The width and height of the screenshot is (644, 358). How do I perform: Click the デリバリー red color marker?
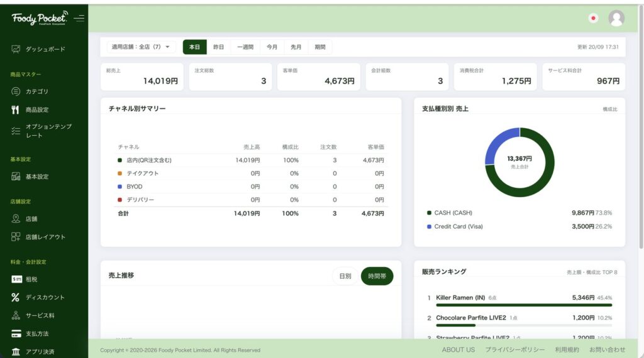120,200
